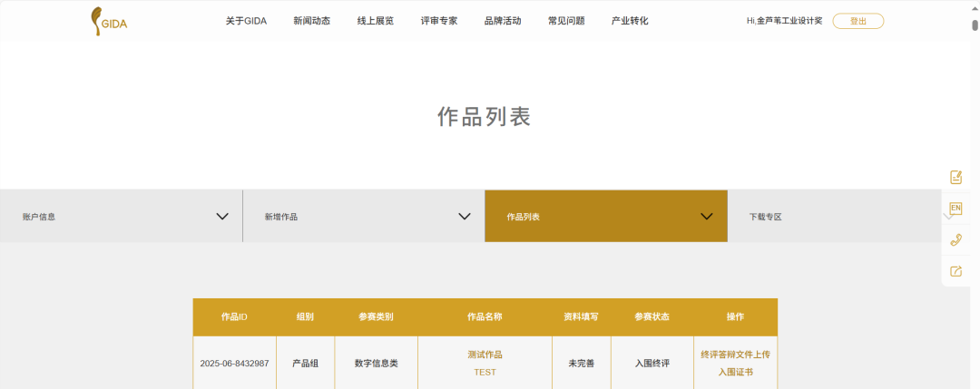Select the 作品列表 tab

606,216
